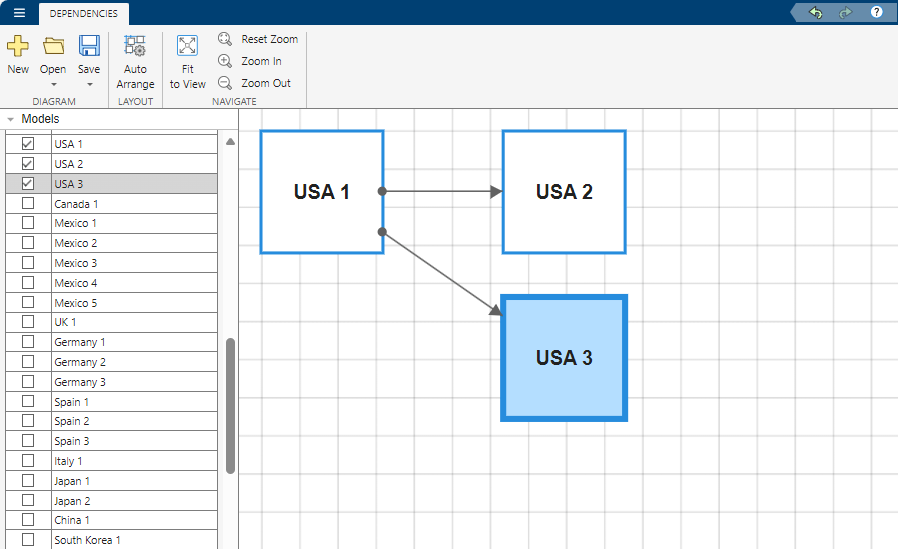Click the Models list vertical scrollbar
This screenshot has width=898, height=549.
231,405
